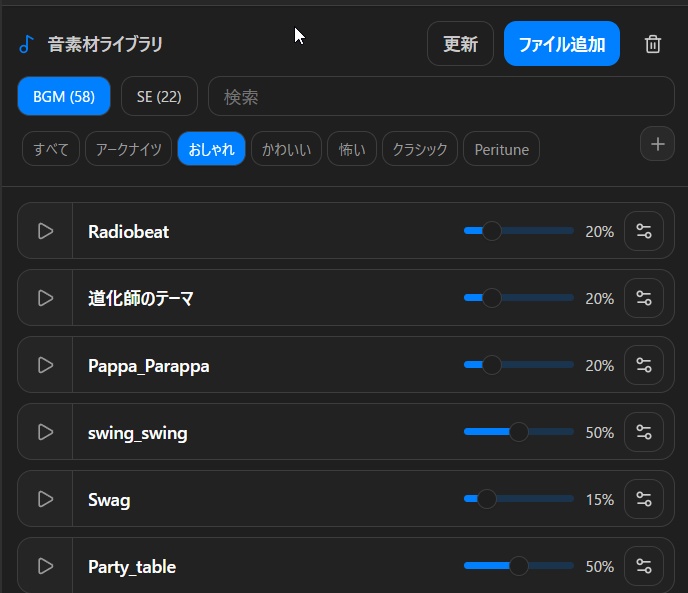688x593 pixels.
Task: Play the Party_table track
Action: tap(45, 566)
